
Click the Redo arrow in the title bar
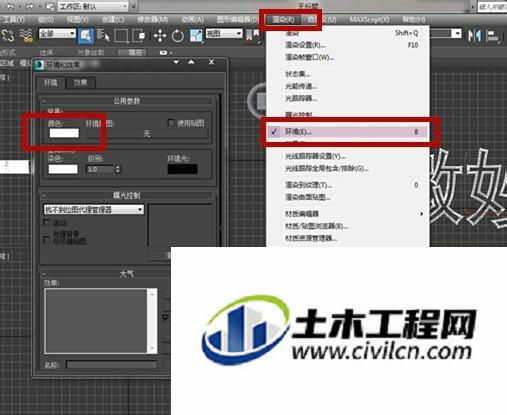click(30, 6)
